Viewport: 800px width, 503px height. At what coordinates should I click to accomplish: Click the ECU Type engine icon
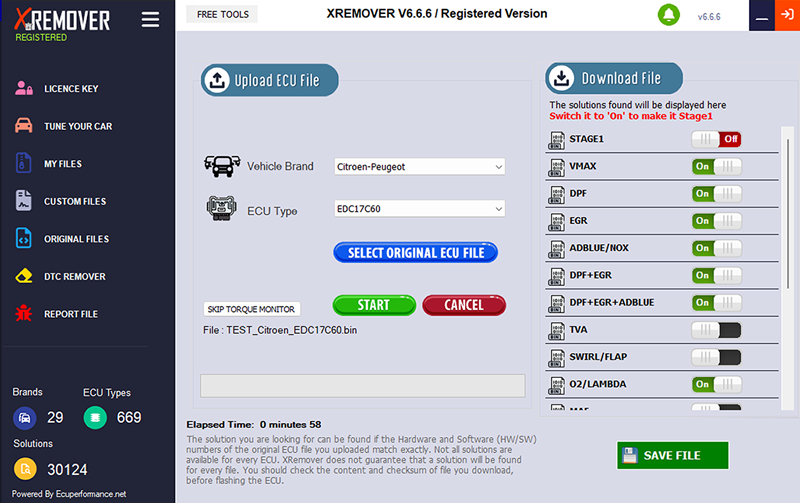tap(221, 208)
